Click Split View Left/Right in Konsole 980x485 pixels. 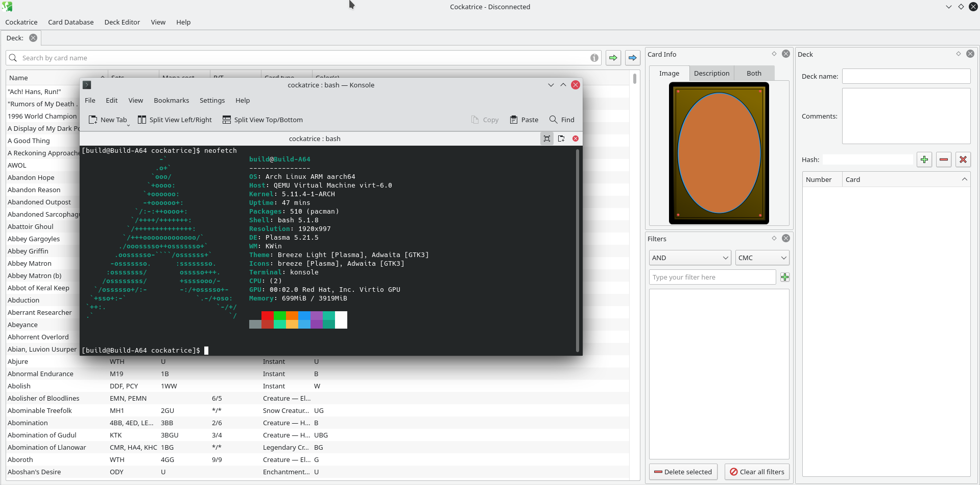[175, 120]
